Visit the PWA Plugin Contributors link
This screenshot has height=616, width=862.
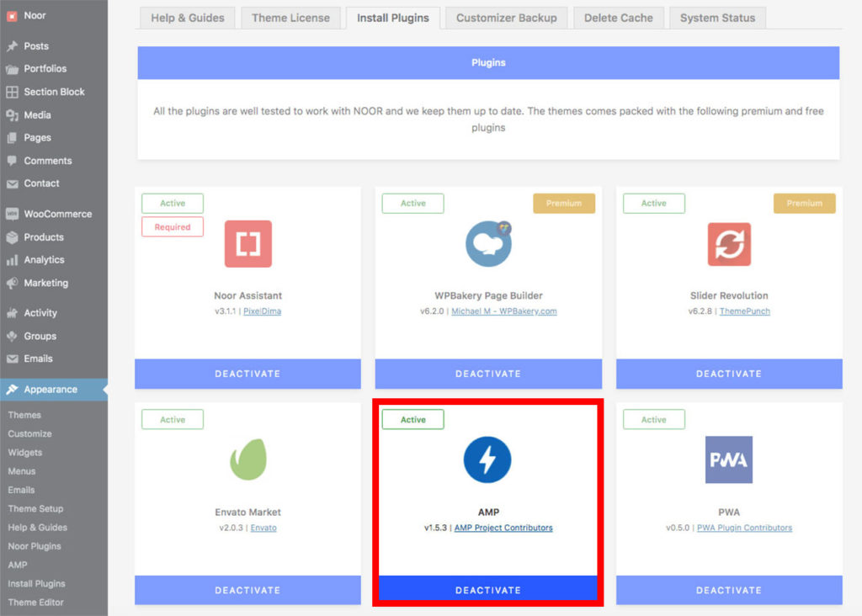[745, 528]
